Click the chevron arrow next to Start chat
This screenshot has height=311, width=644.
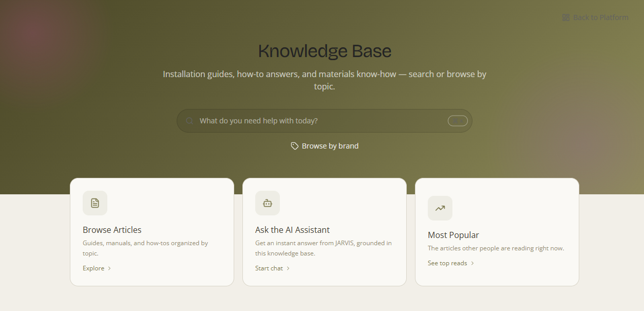point(288,268)
